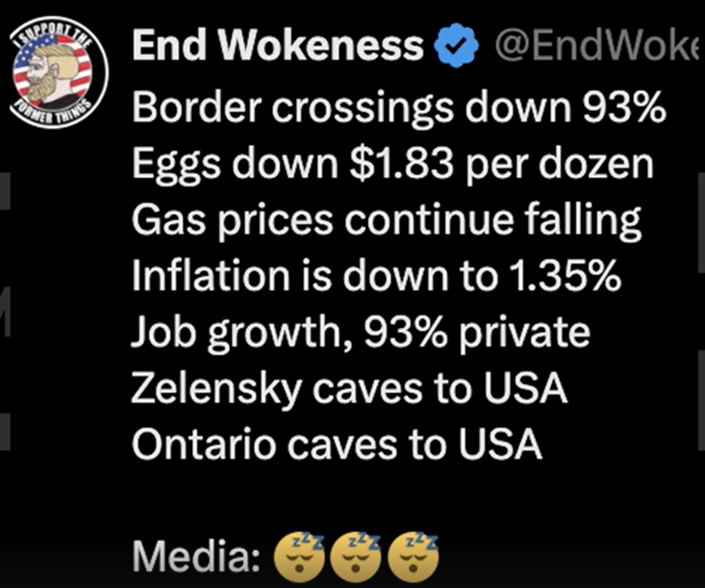The width and height of the screenshot is (705, 588).
Task: Open the End Wokeness display name
Action: 278,45
